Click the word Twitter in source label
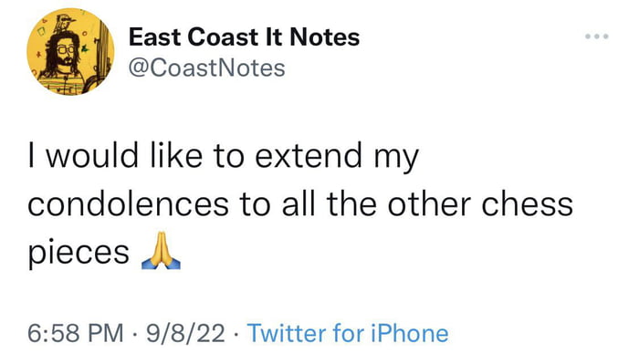 coord(287,333)
